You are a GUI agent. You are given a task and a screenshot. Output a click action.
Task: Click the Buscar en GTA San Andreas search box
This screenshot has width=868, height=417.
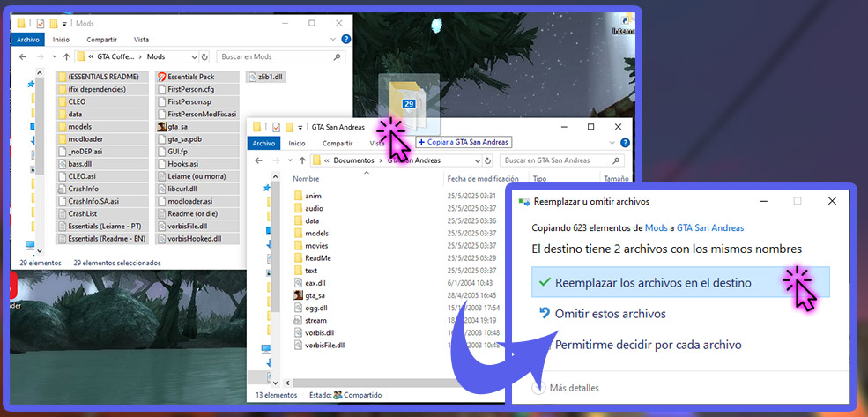pos(560,160)
